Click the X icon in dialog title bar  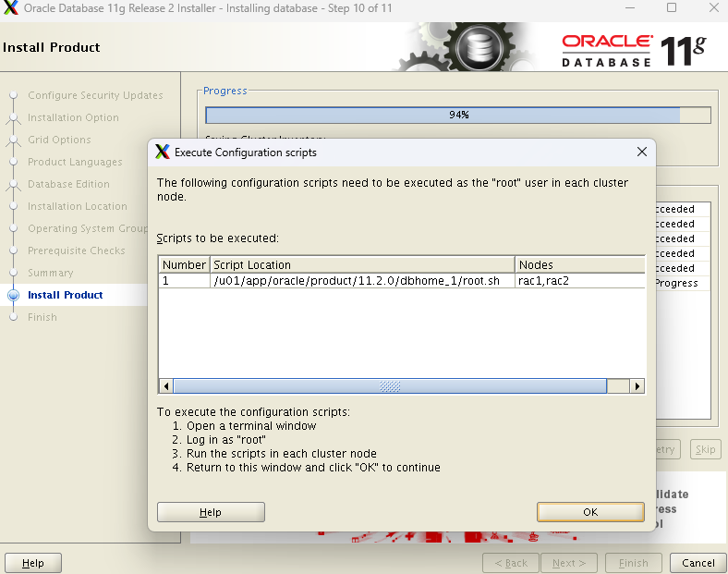163,152
